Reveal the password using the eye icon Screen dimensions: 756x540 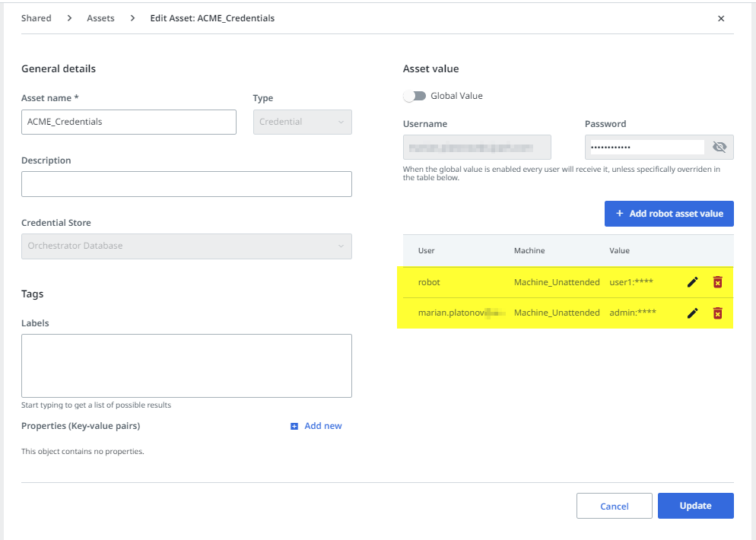click(719, 147)
